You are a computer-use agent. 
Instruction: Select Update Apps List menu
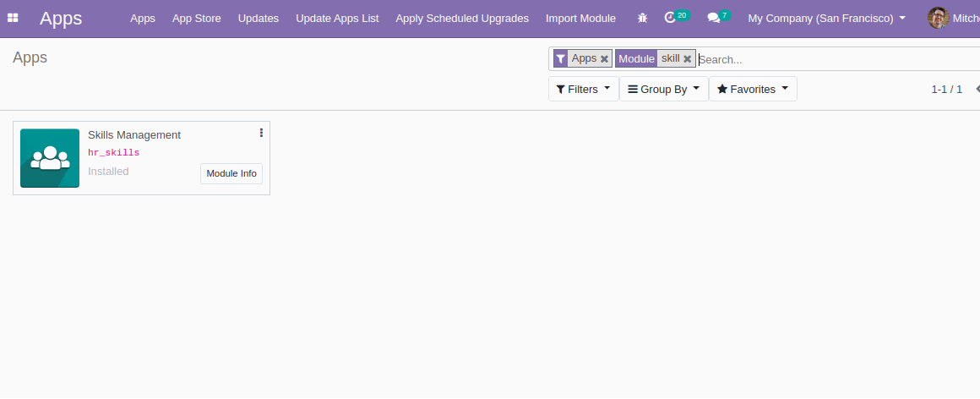click(x=337, y=18)
